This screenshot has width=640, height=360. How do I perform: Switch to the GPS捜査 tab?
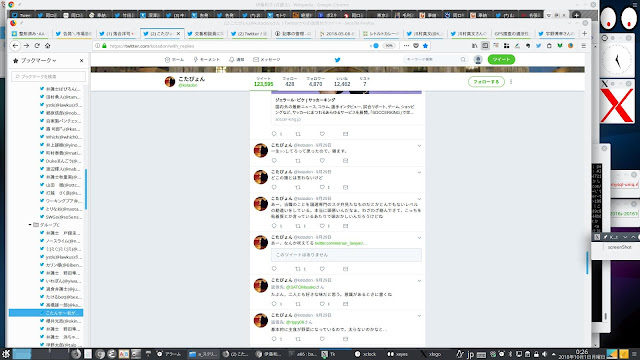point(512,33)
